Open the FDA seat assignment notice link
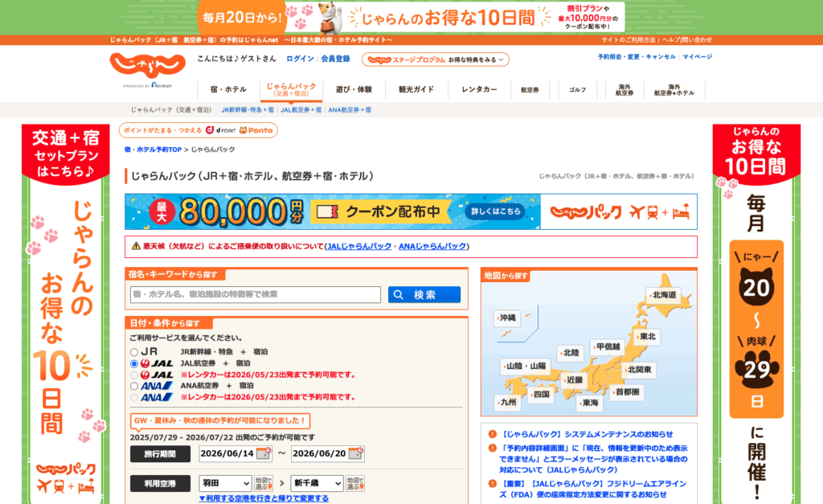Screen dimensions: 823x504 click(x=592, y=489)
